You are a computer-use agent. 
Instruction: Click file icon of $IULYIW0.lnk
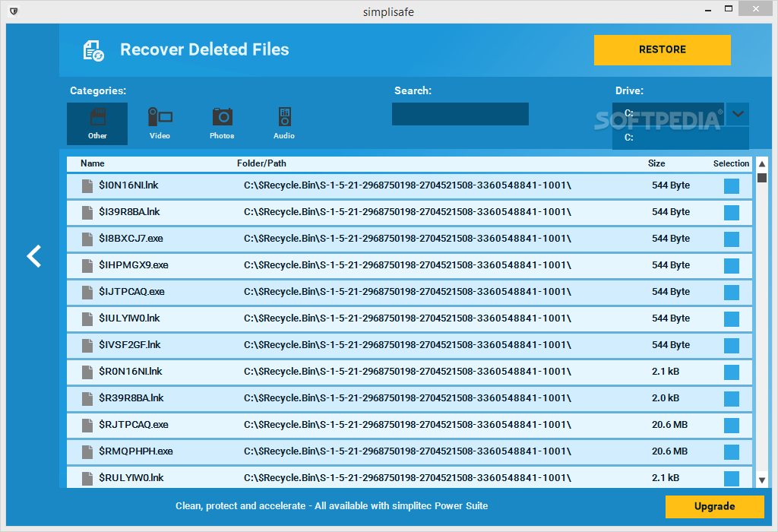[87, 318]
